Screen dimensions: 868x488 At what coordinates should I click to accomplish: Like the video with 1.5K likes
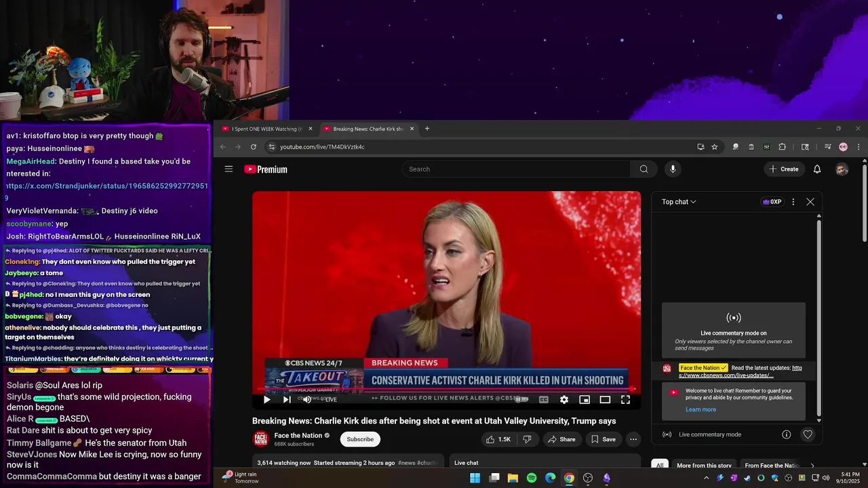(x=498, y=439)
